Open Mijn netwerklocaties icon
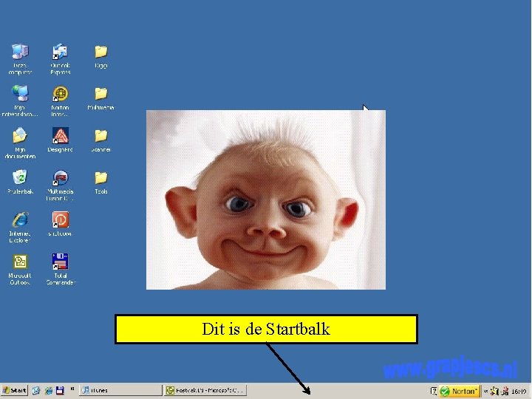This screenshot has height=399, width=532. [20, 100]
